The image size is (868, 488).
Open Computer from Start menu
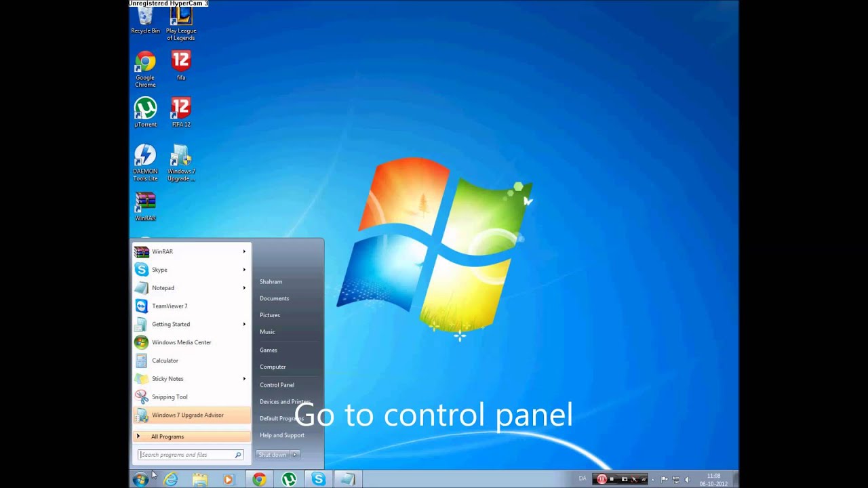(x=273, y=367)
